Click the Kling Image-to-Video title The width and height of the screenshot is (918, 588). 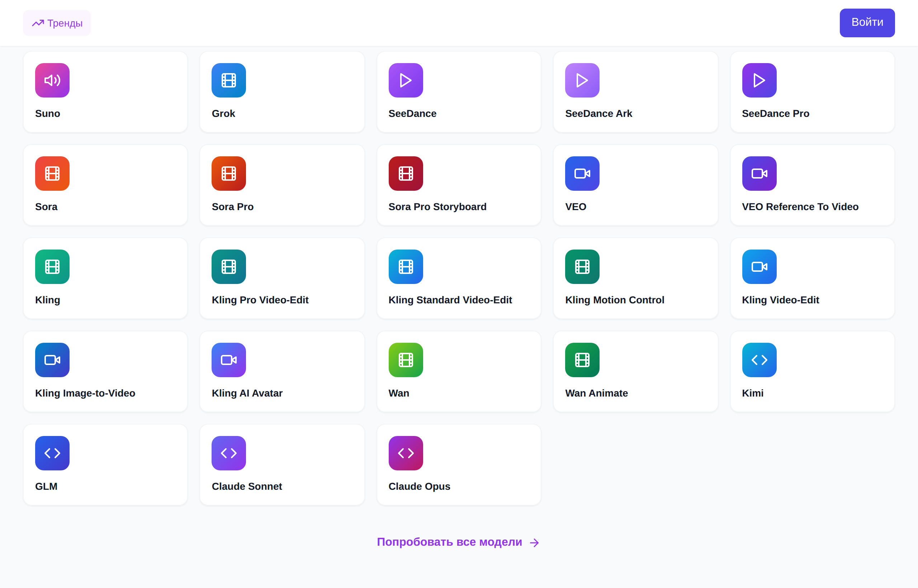pos(85,393)
